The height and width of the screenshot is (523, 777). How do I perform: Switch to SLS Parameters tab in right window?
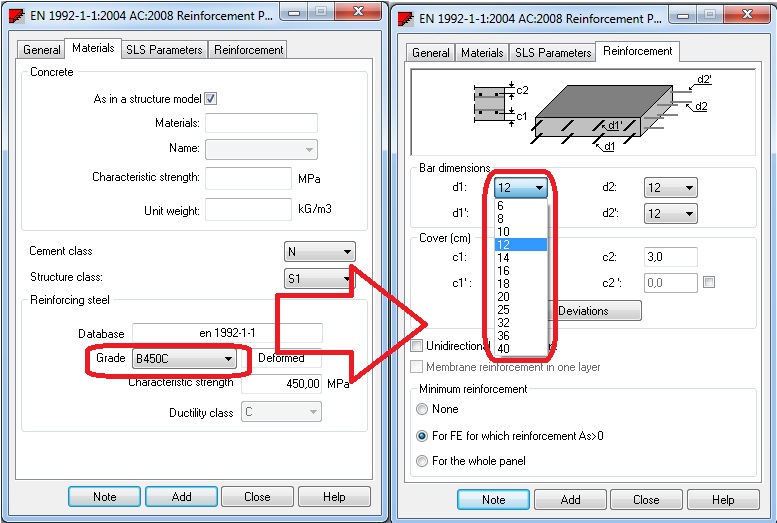(x=553, y=53)
